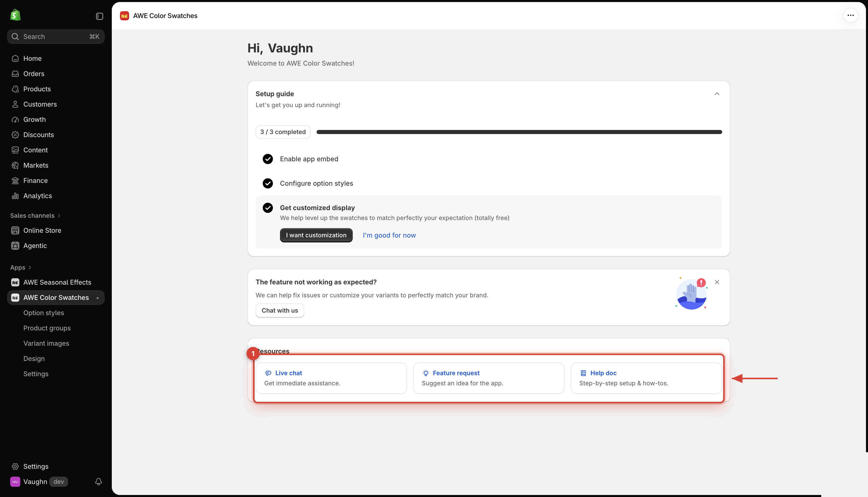Click the Agentic channel icon
Viewport: 868px width, 497px height.
(15, 246)
